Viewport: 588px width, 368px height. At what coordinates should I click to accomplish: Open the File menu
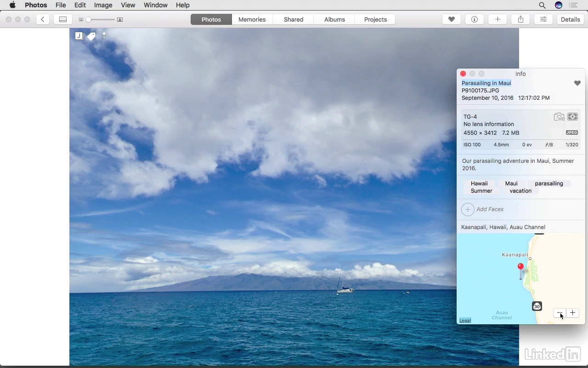point(61,5)
